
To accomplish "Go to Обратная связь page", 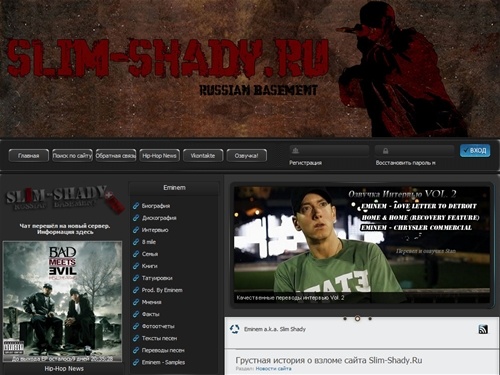I will (116, 156).
